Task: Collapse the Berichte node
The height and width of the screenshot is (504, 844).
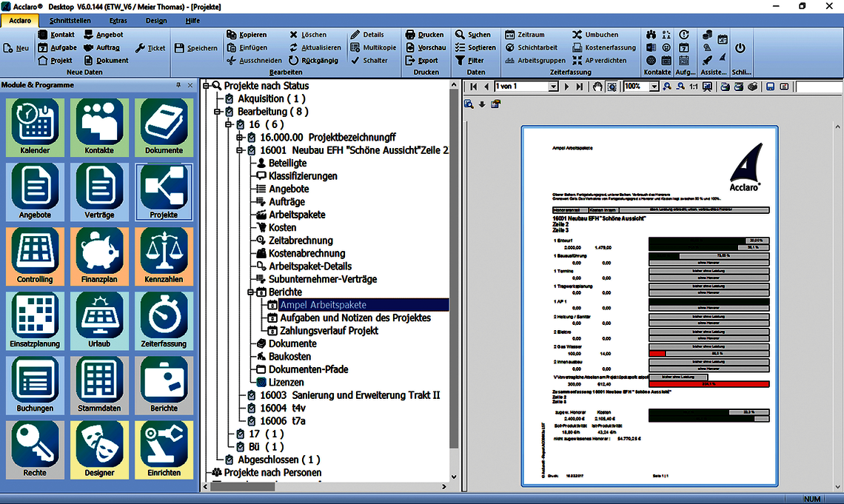Action: point(251,292)
